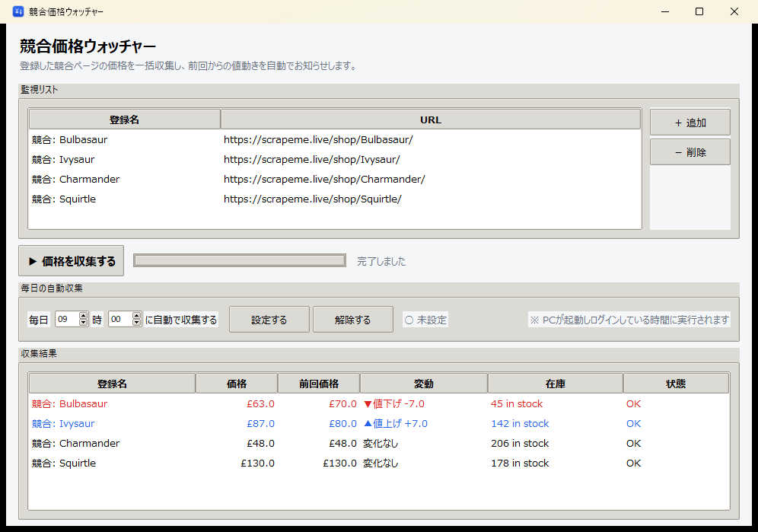Select 競合: Bulbasaur result row name
758x532 pixels.
pyautogui.click(x=69, y=404)
